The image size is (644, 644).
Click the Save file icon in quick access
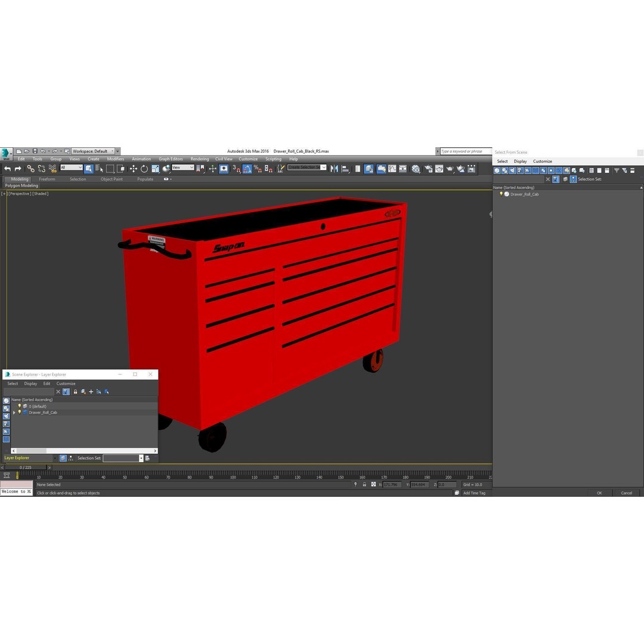(x=35, y=151)
